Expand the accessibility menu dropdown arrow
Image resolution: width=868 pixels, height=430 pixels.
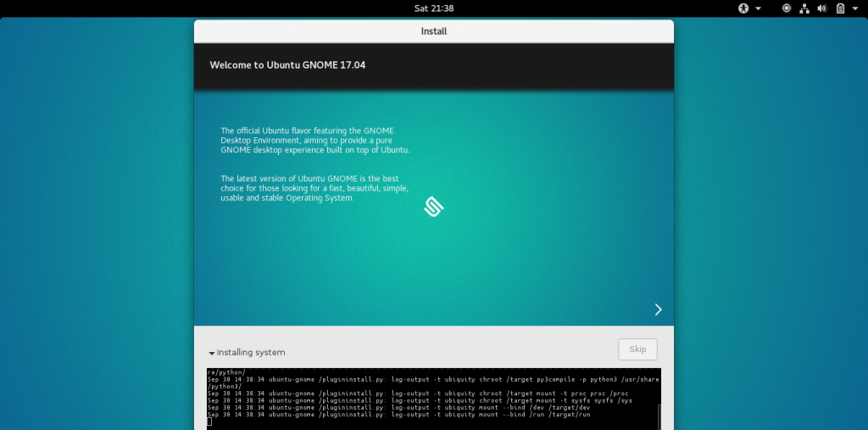pyautogui.click(x=759, y=8)
